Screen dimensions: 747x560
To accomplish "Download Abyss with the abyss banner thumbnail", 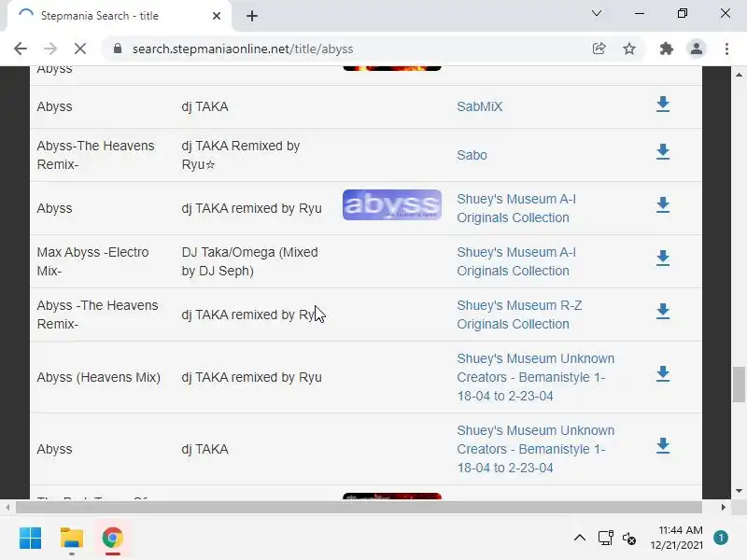I will 663,204.
